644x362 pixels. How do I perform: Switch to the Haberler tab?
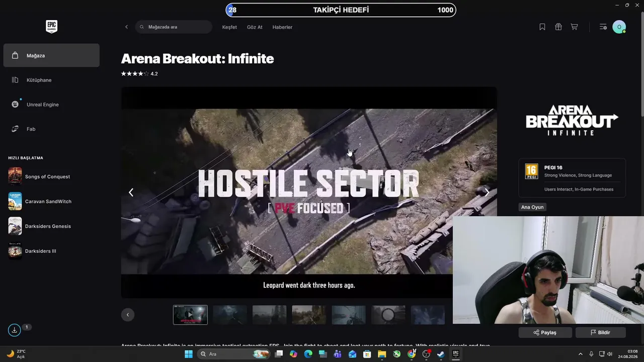pos(282,27)
